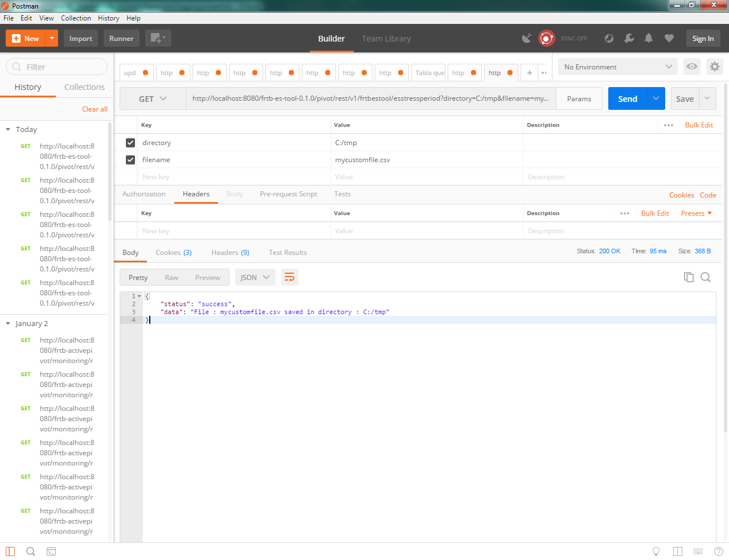Click the blue Send button

tap(628, 98)
